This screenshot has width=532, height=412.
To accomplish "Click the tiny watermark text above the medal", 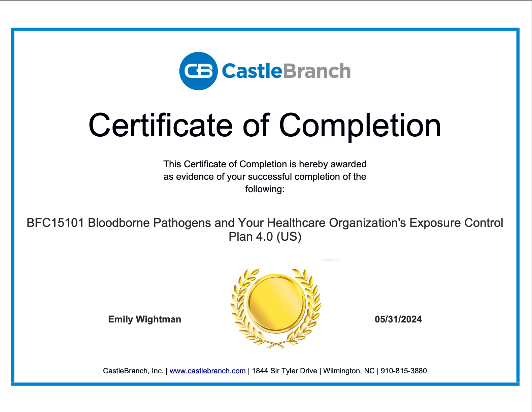I will [x=331, y=260].
